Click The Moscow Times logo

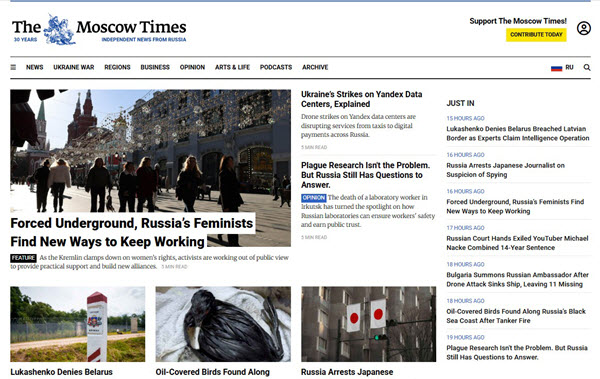tap(99, 29)
